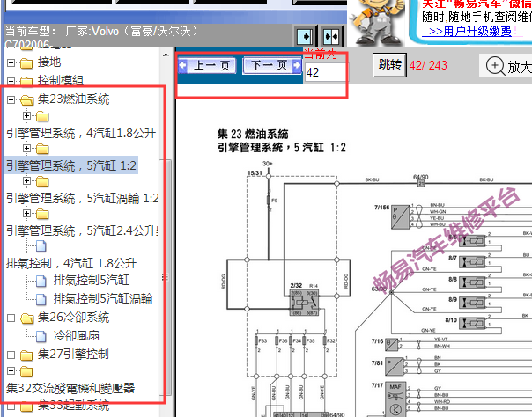Expand 引擎管理系統，5汽缸渦輪 1:2 subfolder
The width and height of the screenshot is (532, 417).
click(26, 181)
